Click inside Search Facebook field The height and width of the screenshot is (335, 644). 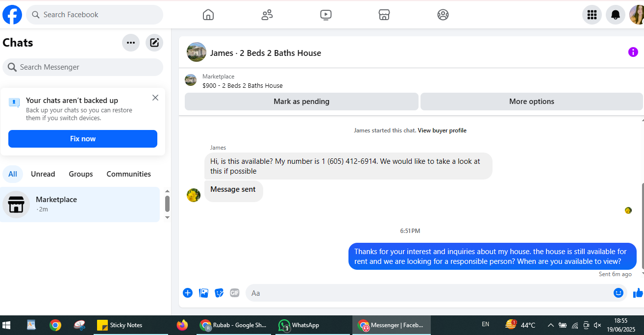95,15
